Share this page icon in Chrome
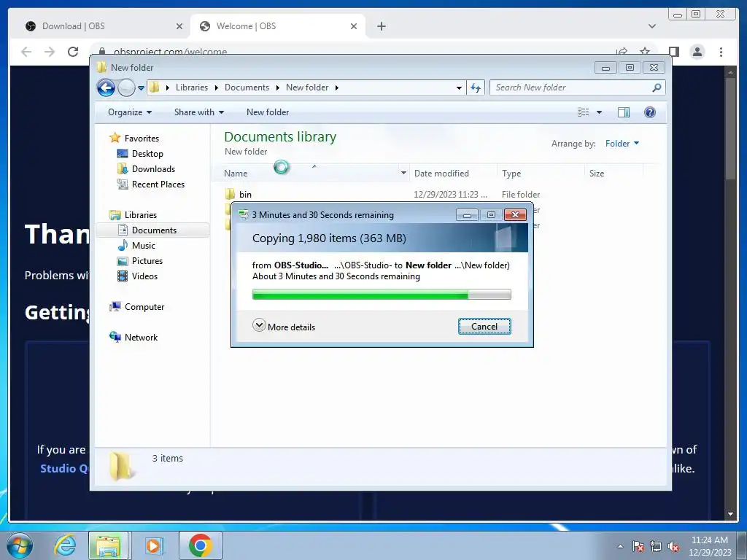The height and width of the screenshot is (560, 747). coord(622,51)
